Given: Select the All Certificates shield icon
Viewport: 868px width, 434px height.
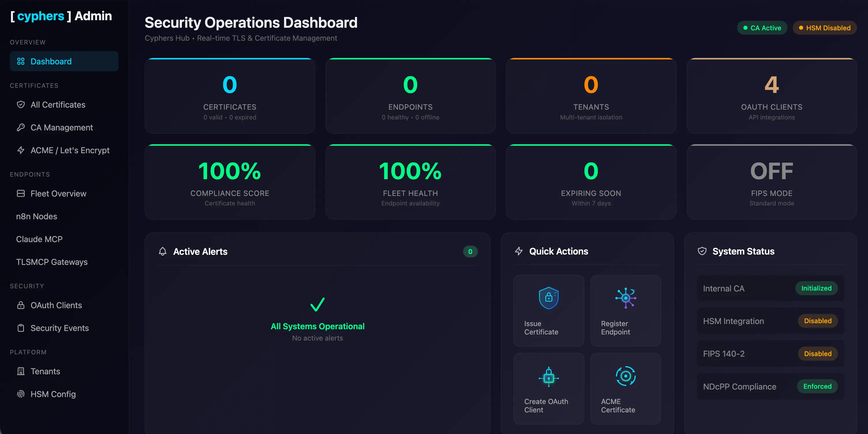Looking at the screenshot, I should click(x=21, y=104).
